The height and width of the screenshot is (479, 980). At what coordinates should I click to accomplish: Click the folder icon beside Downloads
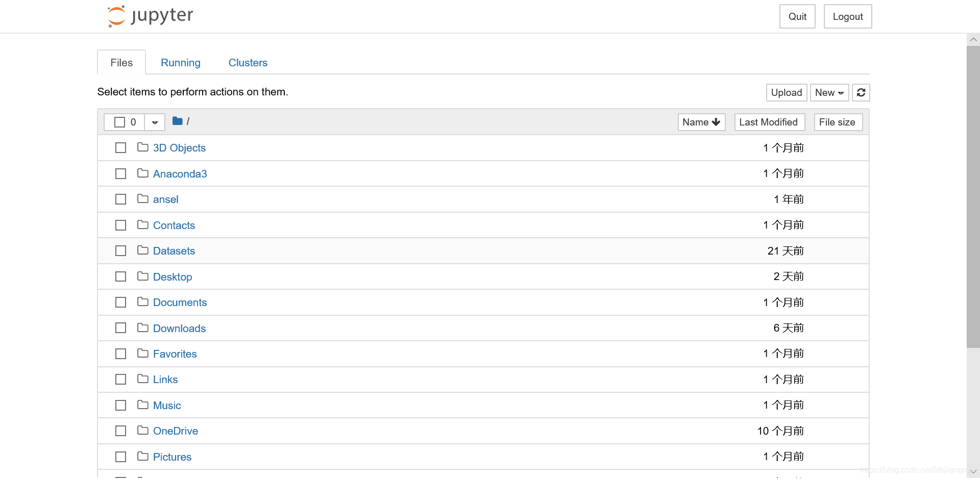(x=143, y=328)
